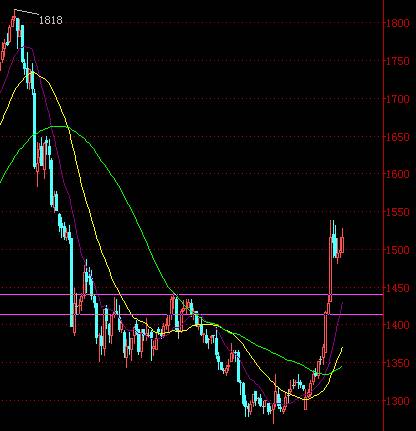Click the 1400 price axis label
416x431 pixels.
tap(398, 325)
